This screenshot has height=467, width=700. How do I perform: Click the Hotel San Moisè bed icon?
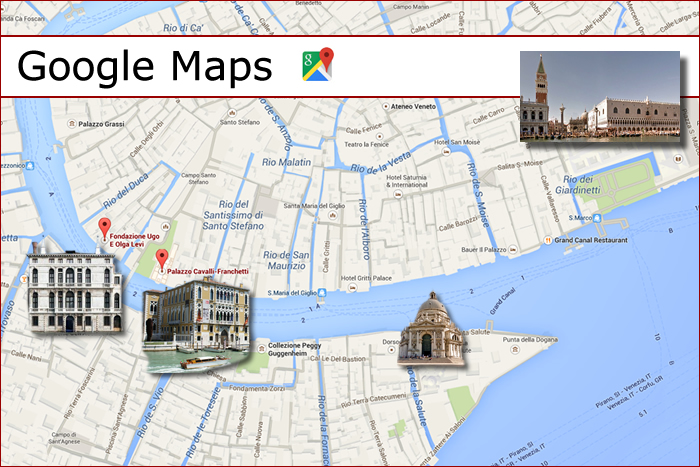(446, 151)
